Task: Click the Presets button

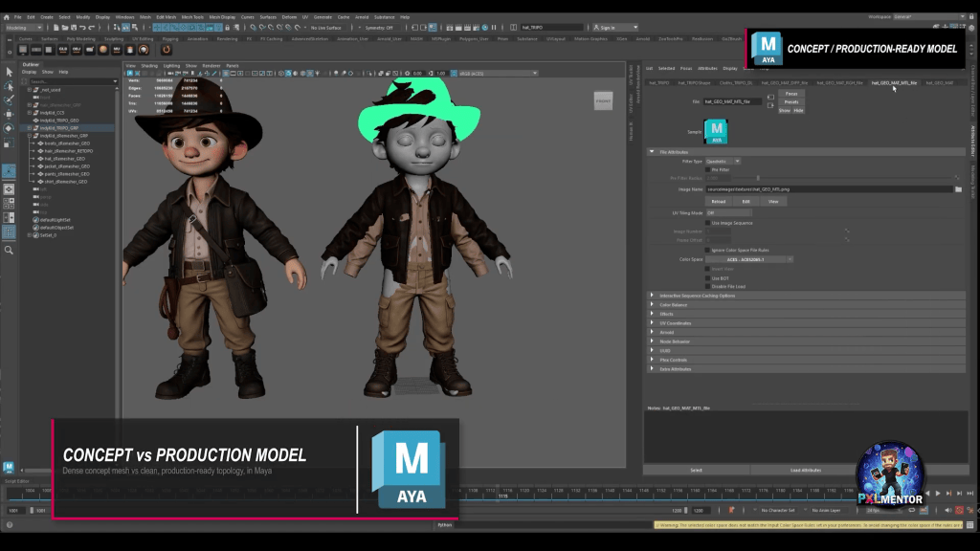Action: coord(791,101)
